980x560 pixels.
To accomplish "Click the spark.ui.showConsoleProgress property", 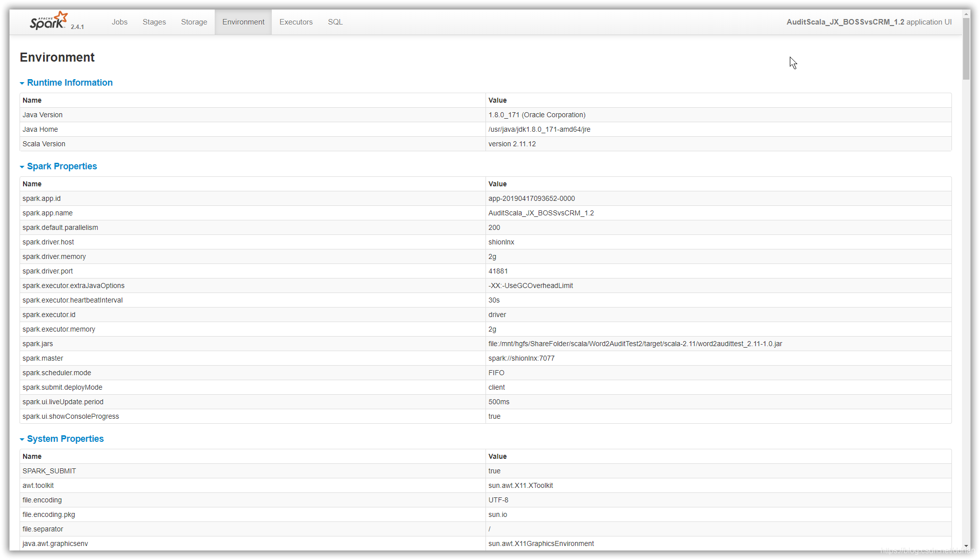I will pos(71,416).
